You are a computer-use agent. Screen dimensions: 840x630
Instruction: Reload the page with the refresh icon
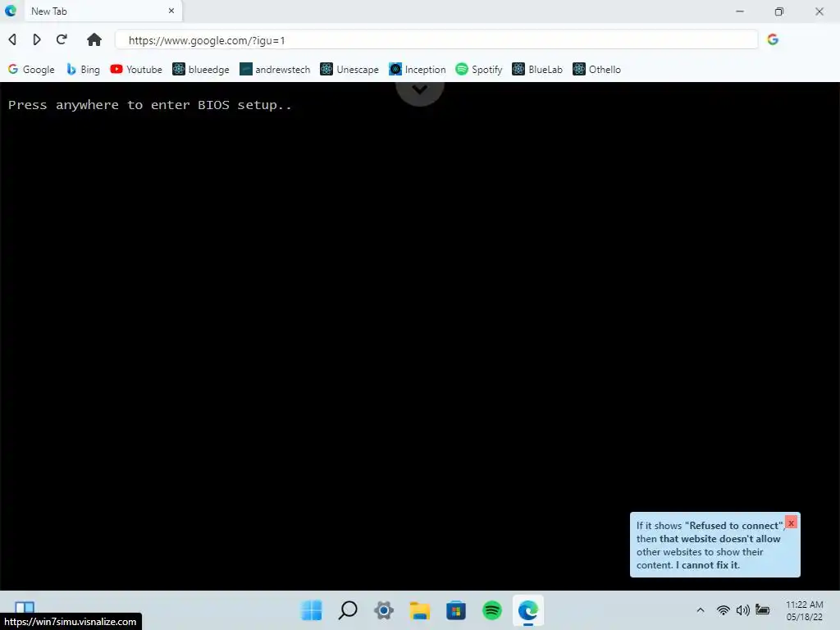(62, 39)
